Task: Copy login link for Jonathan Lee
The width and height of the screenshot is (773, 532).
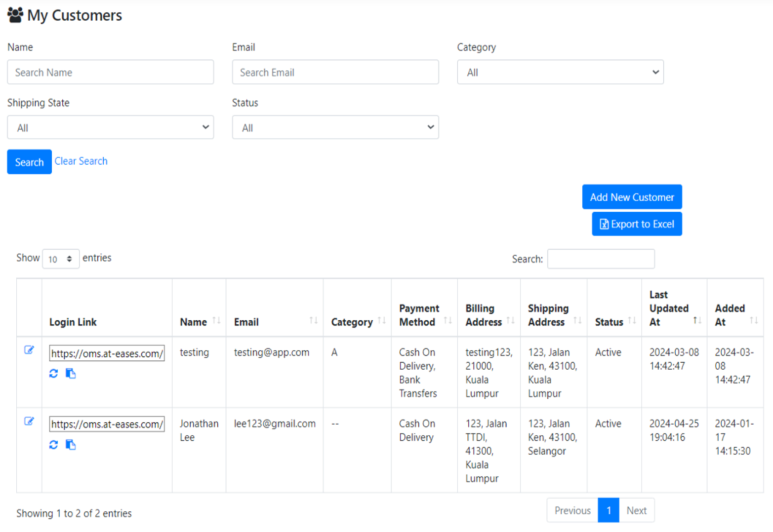Action: tap(71, 445)
